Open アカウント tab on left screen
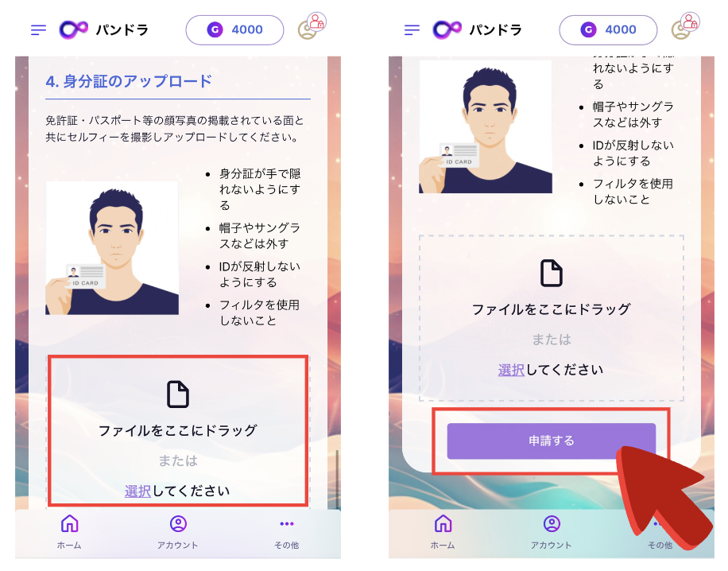This screenshot has width=728, height=571. point(178,532)
